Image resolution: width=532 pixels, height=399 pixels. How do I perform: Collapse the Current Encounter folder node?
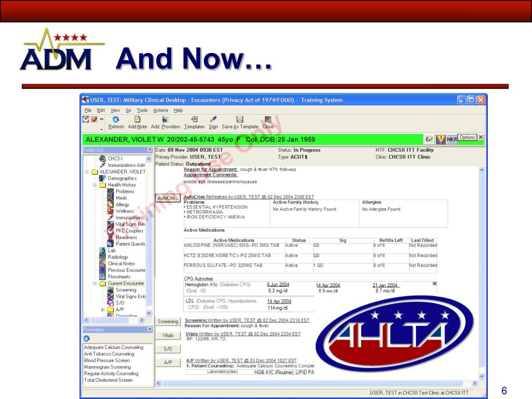click(x=95, y=284)
